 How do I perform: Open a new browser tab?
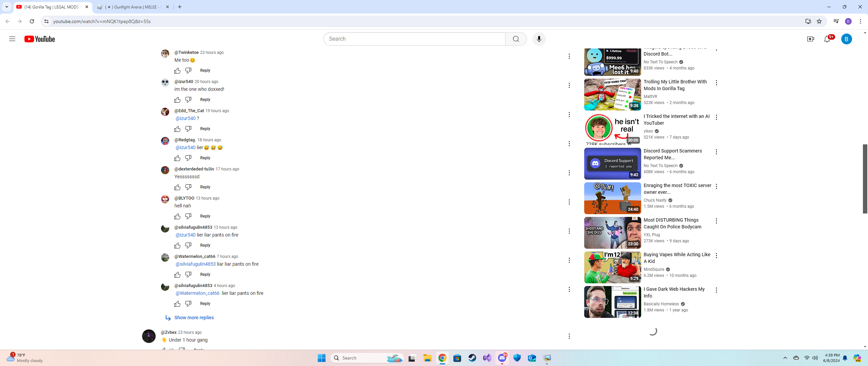[180, 7]
